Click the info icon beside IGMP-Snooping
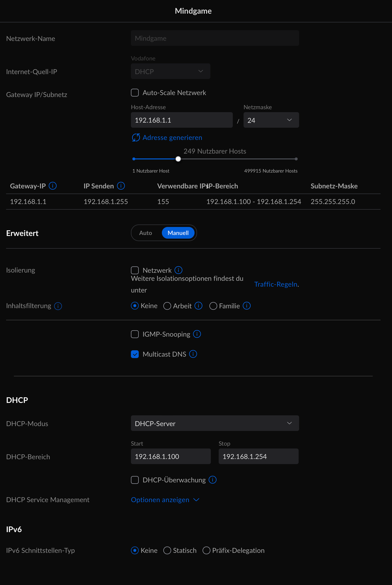Screen dimensions: 392x585 tap(197, 334)
